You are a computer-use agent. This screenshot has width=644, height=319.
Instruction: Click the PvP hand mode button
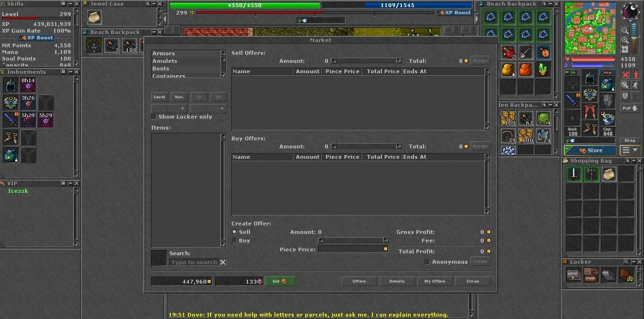(x=630, y=108)
